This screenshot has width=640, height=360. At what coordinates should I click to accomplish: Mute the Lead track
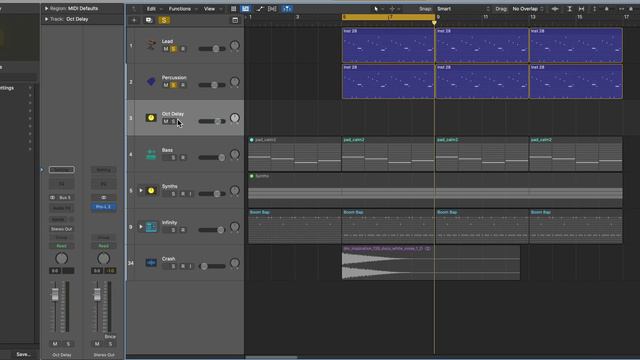coord(166,49)
